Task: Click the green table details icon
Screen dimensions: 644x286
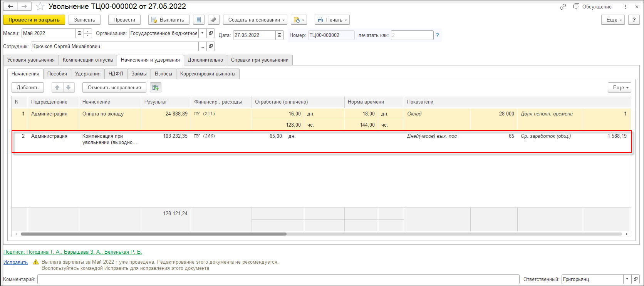Action: (x=156, y=87)
